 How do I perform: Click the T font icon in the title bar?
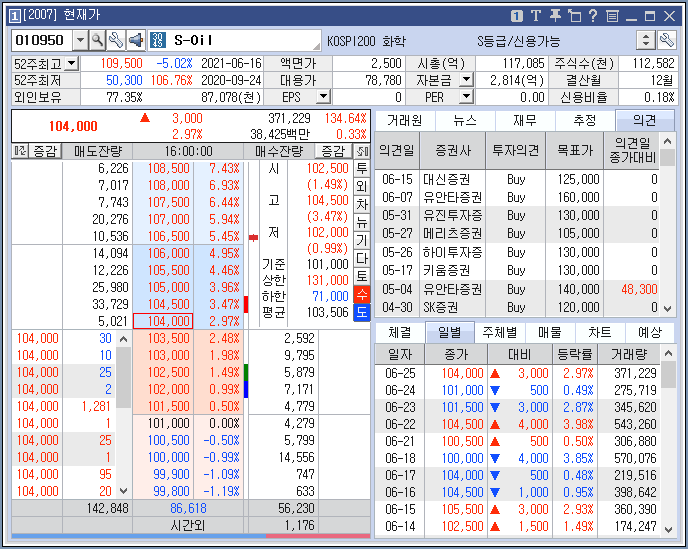[x=536, y=16]
